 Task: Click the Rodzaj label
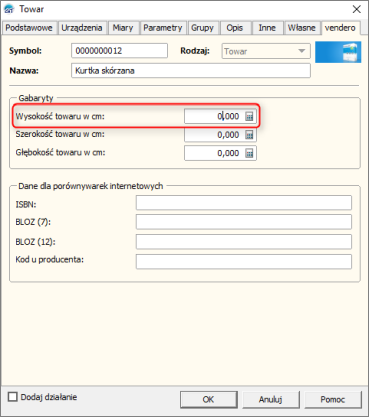[195, 51]
